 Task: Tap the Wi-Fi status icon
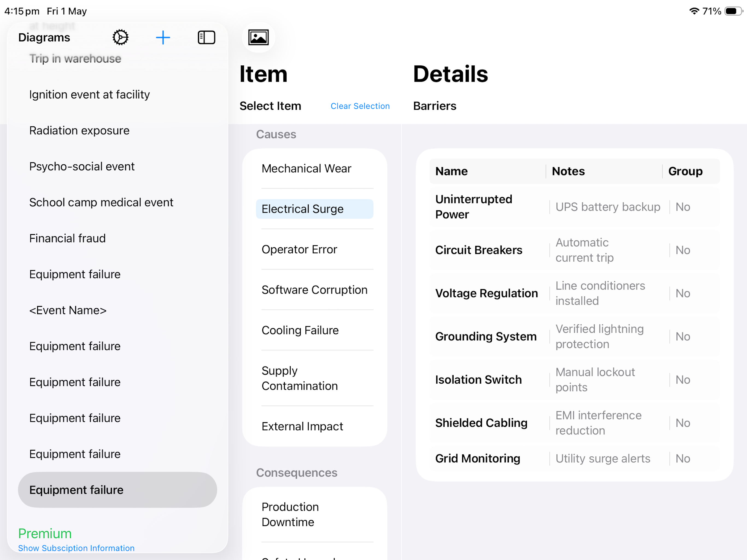pos(694,11)
